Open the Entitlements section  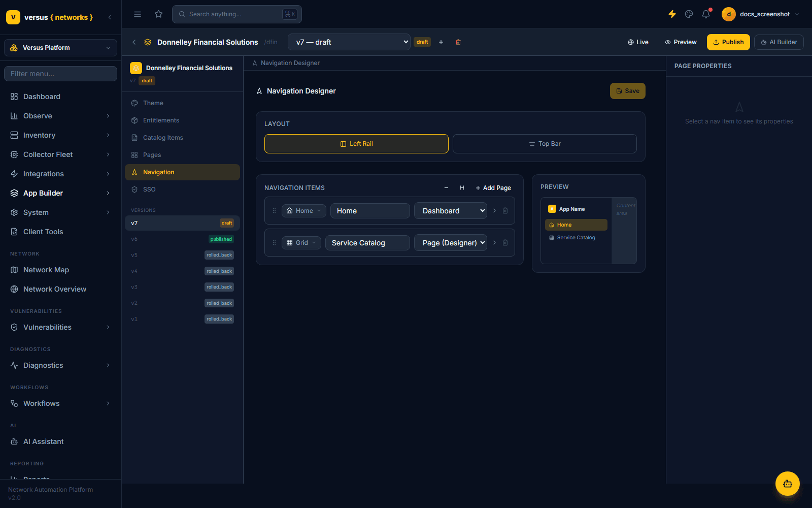tap(182, 120)
